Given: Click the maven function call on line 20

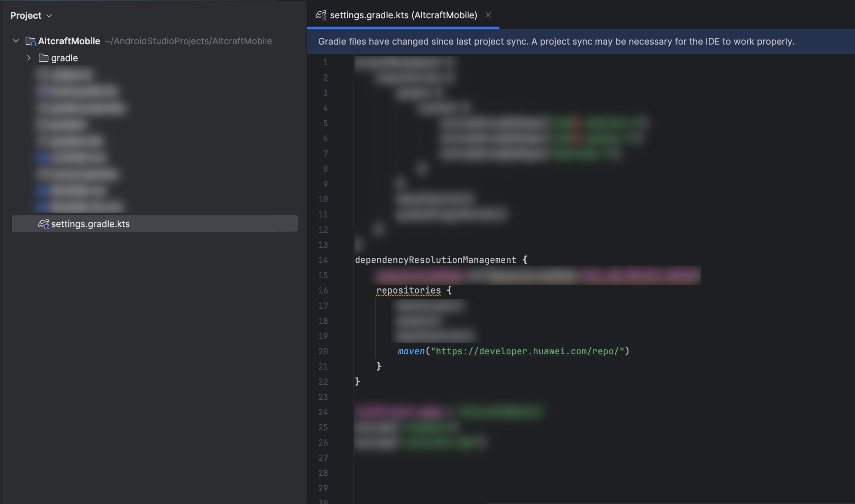Looking at the screenshot, I should point(411,351).
